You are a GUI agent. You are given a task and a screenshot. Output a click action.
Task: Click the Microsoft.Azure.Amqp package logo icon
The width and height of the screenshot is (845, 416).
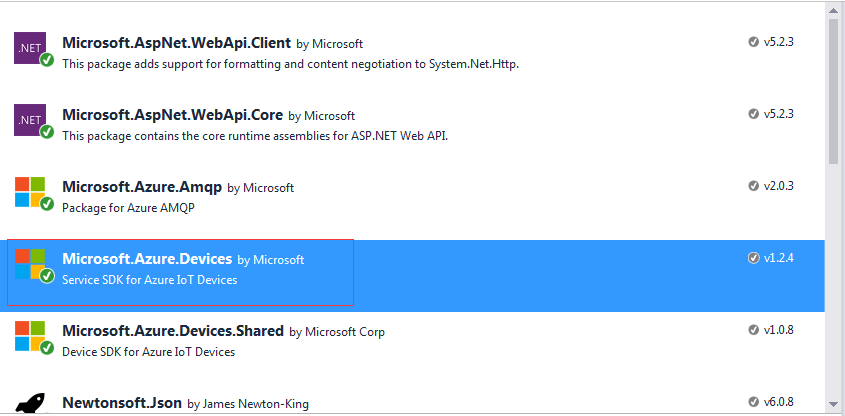31,192
